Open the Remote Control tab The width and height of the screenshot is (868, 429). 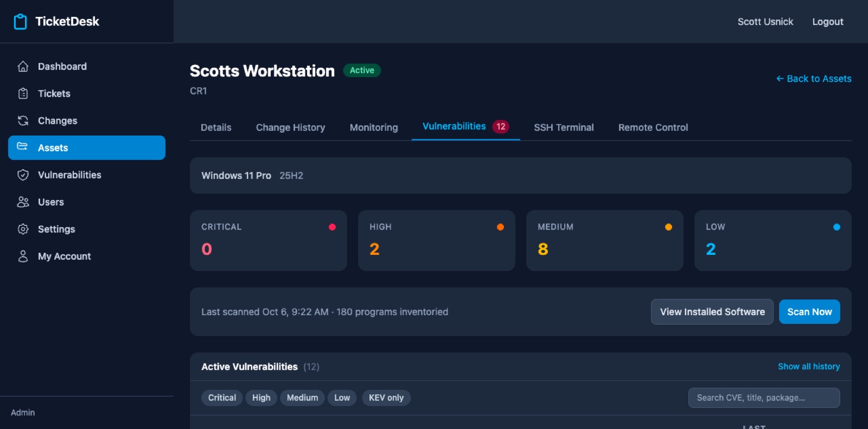(653, 127)
